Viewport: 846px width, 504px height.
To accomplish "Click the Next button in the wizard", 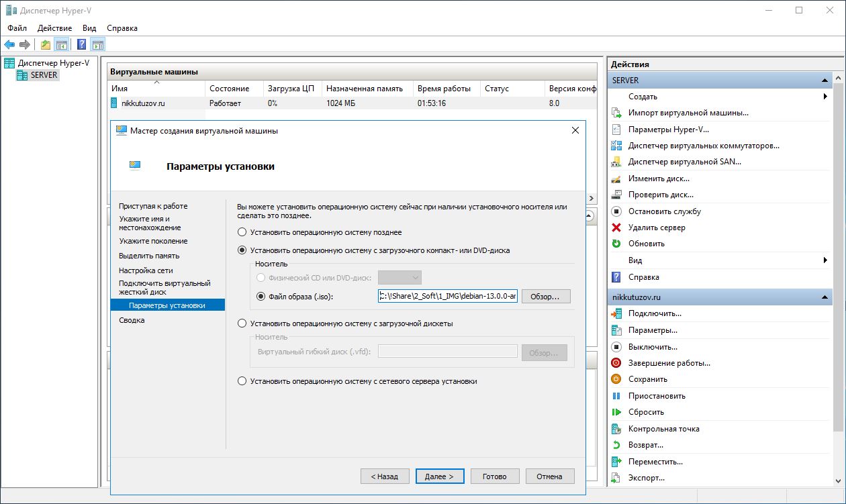I will (x=440, y=476).
